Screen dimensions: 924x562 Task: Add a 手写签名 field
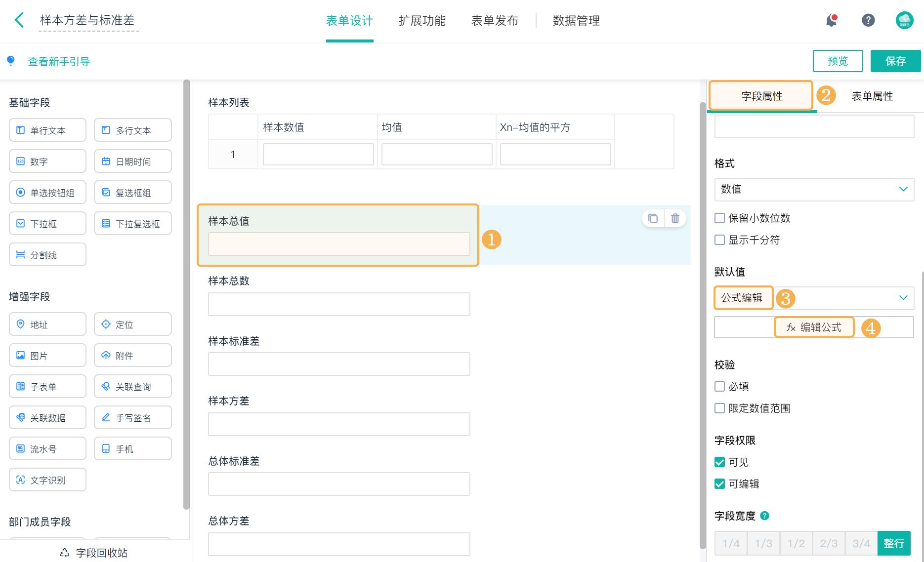point(133,418)
